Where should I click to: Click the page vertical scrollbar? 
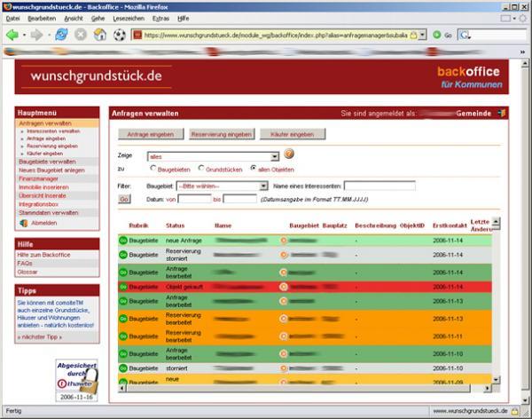point(525,230)
